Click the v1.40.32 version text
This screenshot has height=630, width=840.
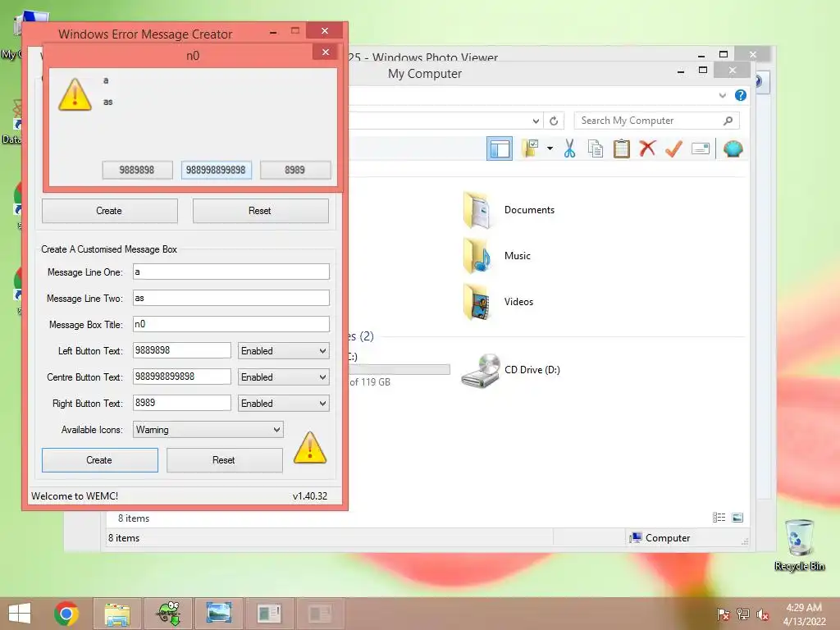(309, 496)
